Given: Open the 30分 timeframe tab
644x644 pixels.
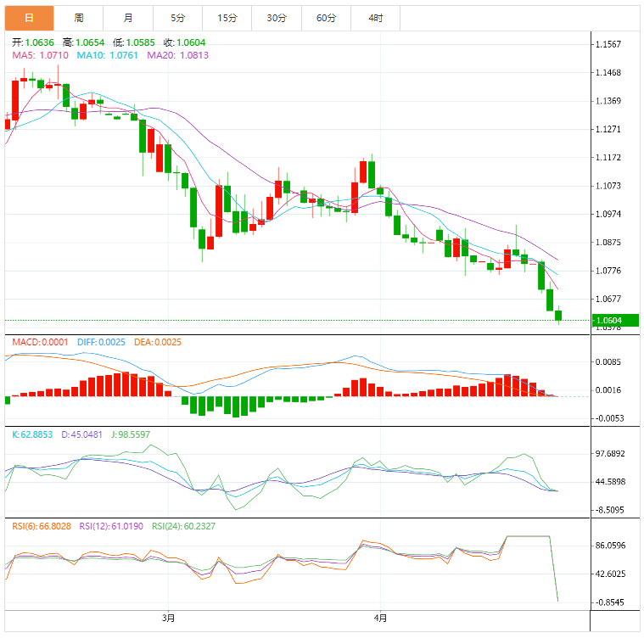Looking at the screenshot, I should [277, 18].
